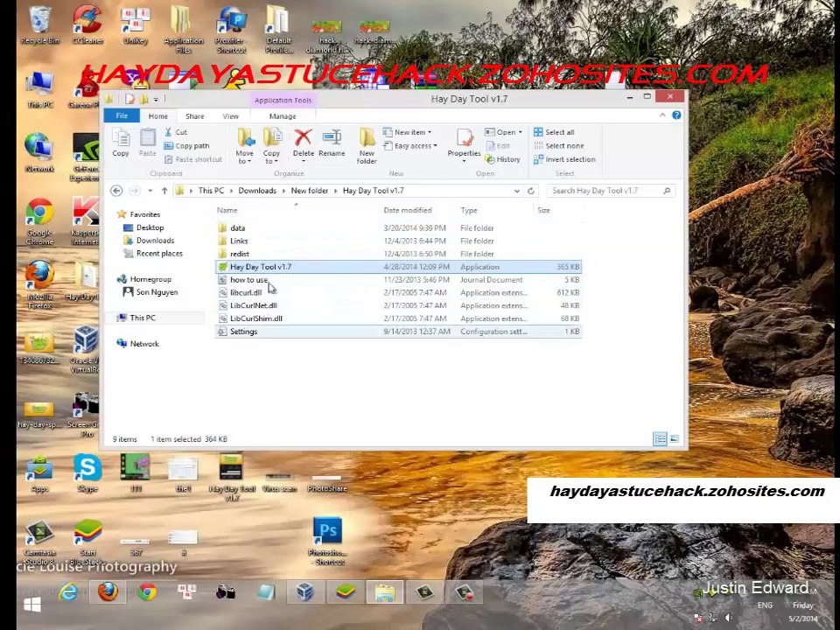Click the Help question mark icon
This screenshot has width=840, height=630.
(676, 115)
